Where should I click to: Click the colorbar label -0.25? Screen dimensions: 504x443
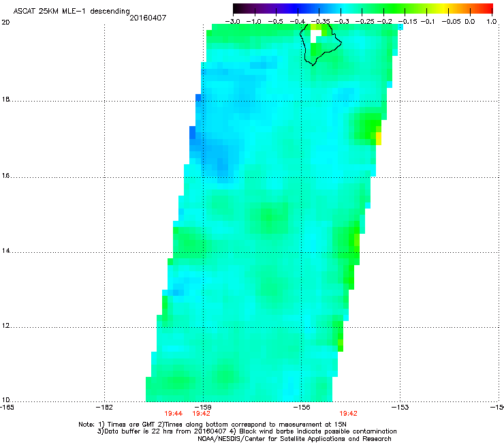coord(364,22)
